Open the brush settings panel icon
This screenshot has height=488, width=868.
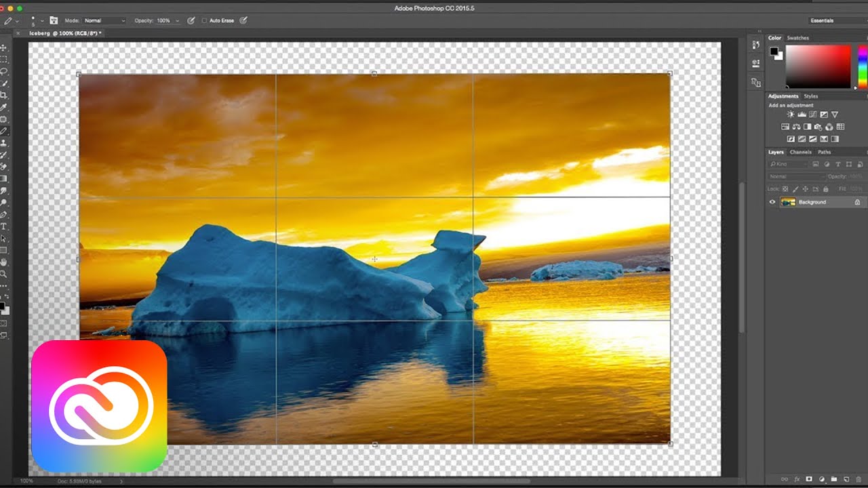click(54, 20)
